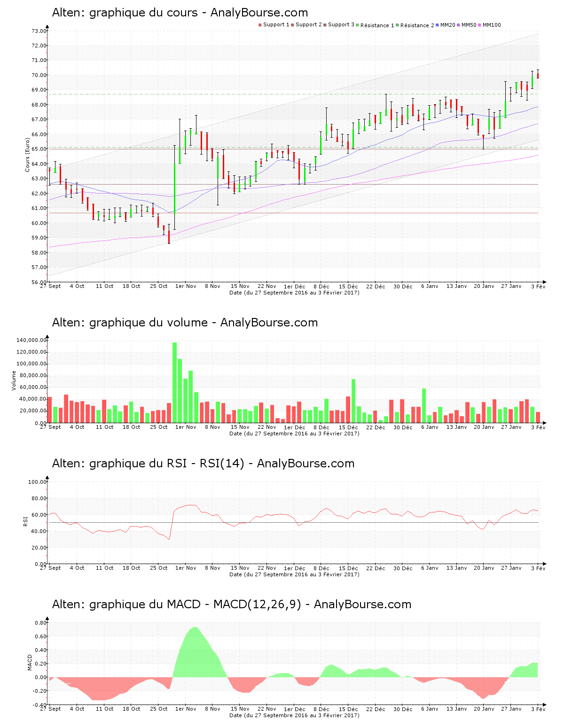Select the MM100 legend label
Screen dimensions: 564x728
click(492, 25)
